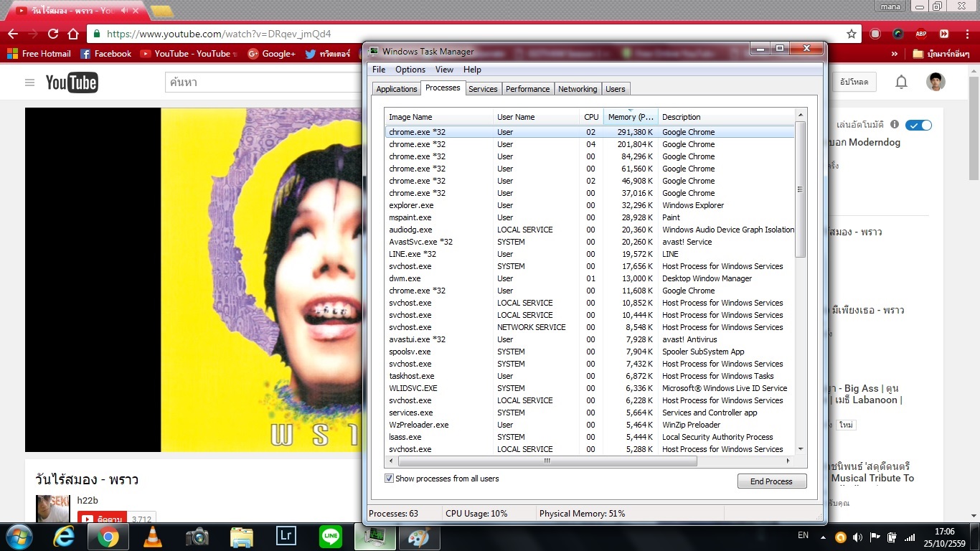Click the YouTube search box

pyautogui.click(x=263, y=83)
